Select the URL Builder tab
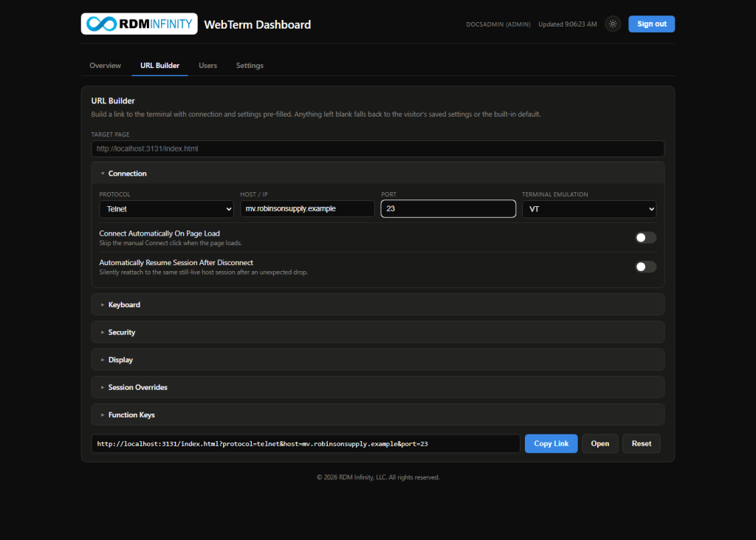This screenshot has width=756, height=540. pos(159,66)
